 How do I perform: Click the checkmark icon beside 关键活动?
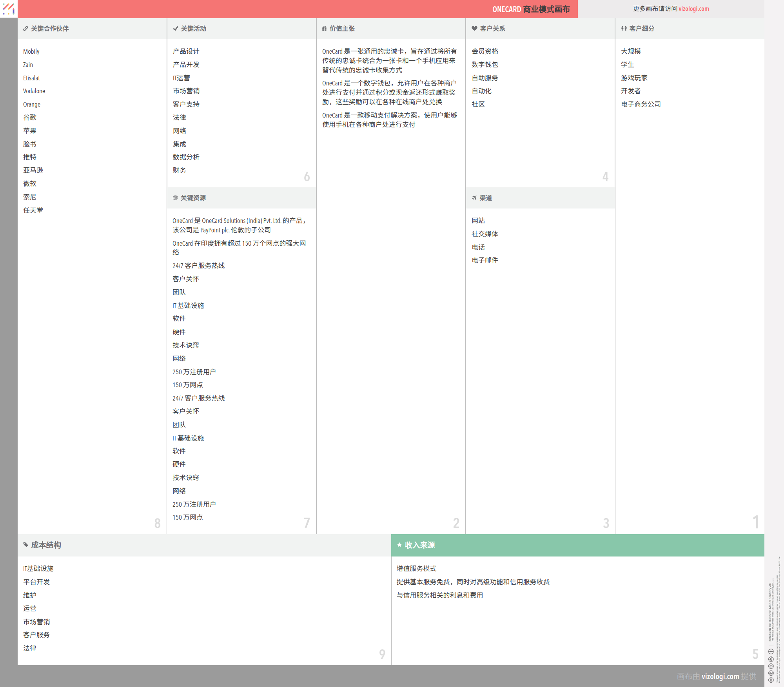[175, 29]
